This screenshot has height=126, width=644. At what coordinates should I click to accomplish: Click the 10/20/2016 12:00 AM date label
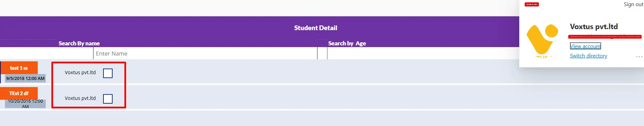[x=25, y=104]
